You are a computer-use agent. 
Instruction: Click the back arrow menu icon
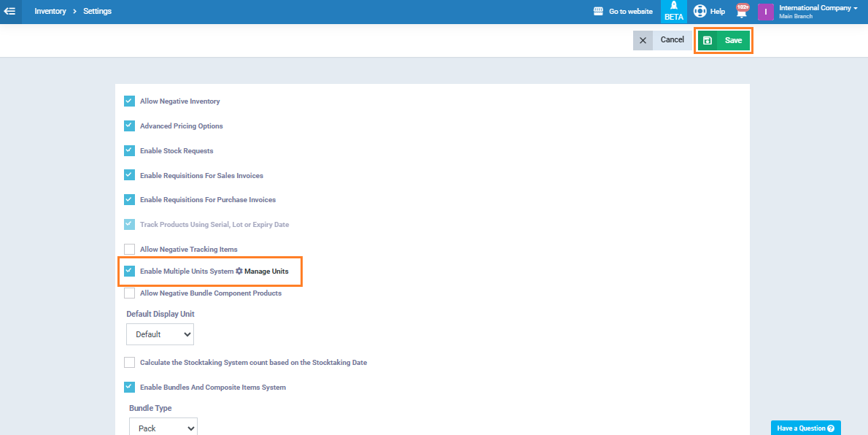pos(10,12)
